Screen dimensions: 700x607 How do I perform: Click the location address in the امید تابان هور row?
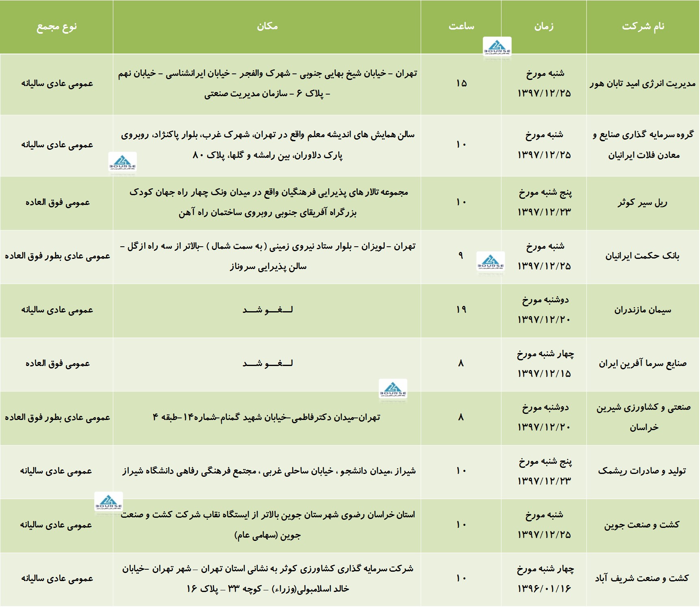[x=267, y=84]
